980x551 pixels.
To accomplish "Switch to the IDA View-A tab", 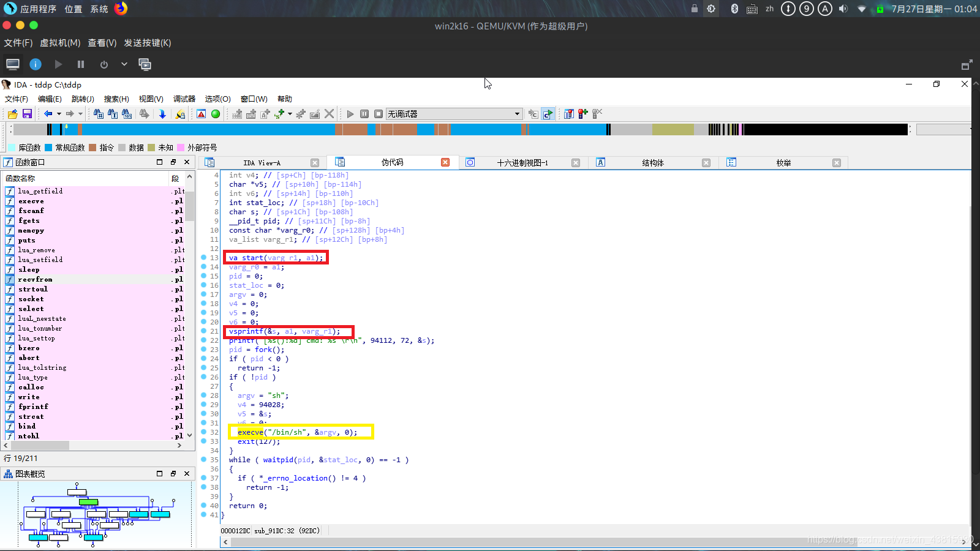I will [x=262, y=163].
